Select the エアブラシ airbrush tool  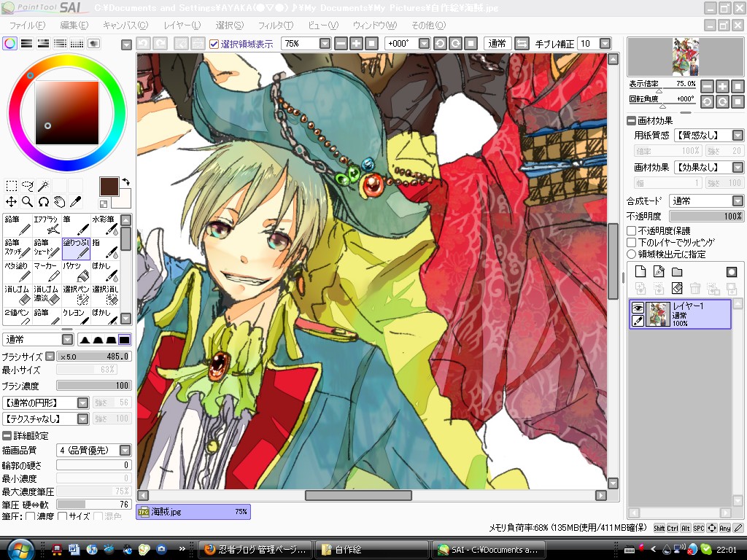[47, 225]
